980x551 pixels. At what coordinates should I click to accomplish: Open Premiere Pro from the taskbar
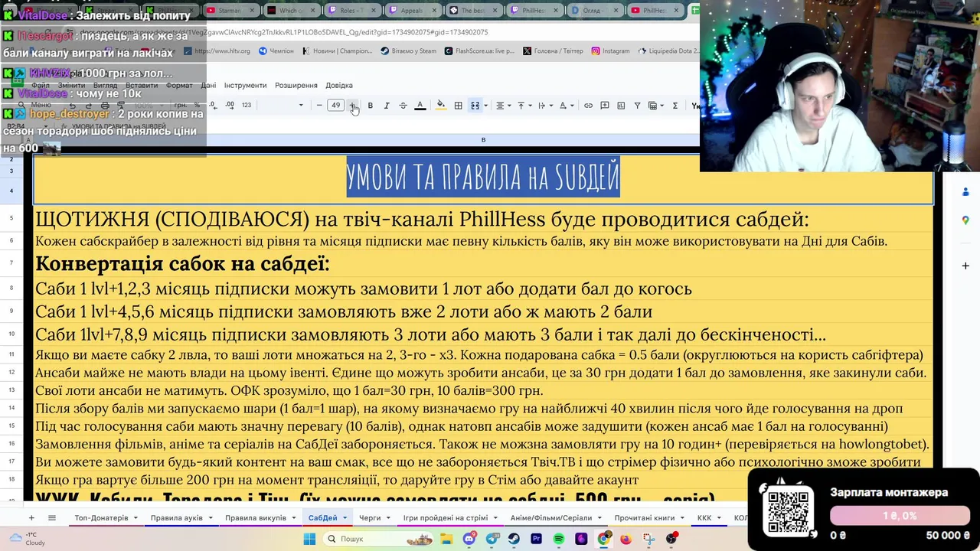point(536,539)
